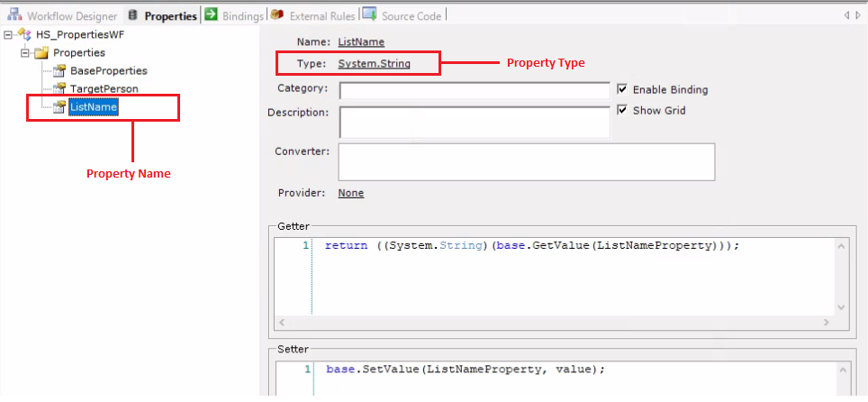Click the BaseProperties property icon

pyautogui.click(x=59, y=71)
